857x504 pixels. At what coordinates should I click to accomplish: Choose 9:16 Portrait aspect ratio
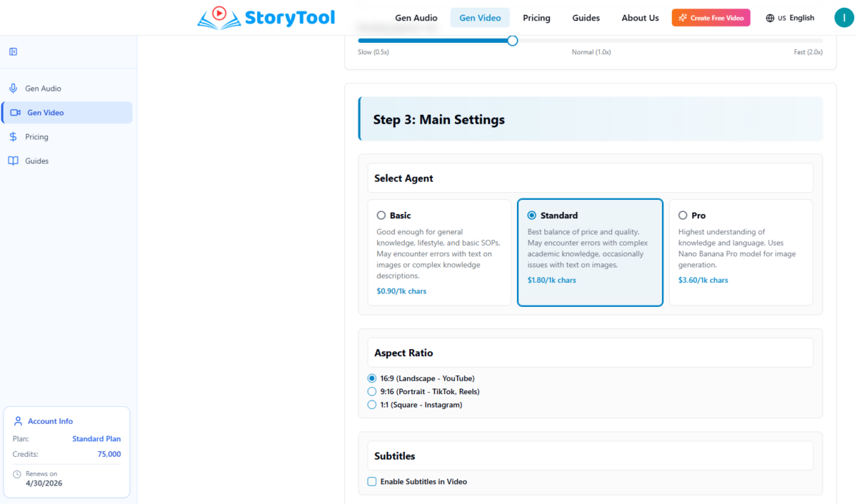(x=371, y=392)
